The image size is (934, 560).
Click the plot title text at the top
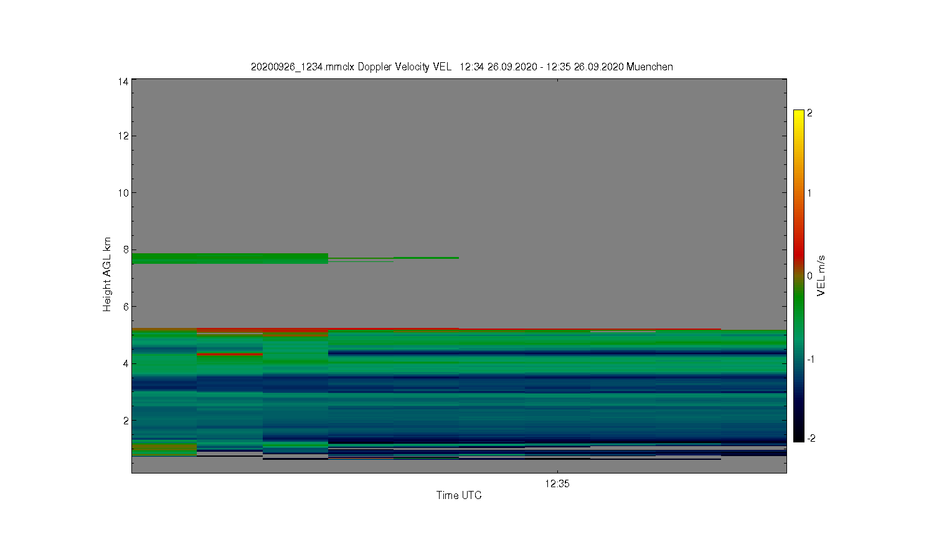[x=461, y=67]
